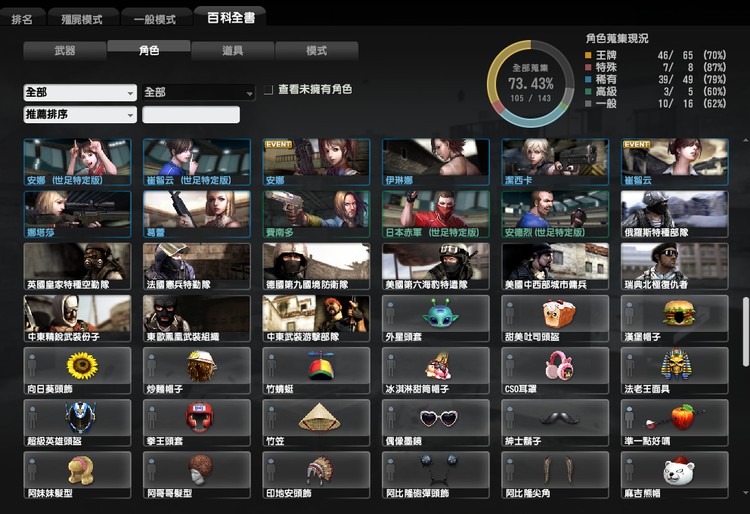Select the afro hairstyle 阿哥哥髮型
The image size is (750, 514).
coord(197,475)
